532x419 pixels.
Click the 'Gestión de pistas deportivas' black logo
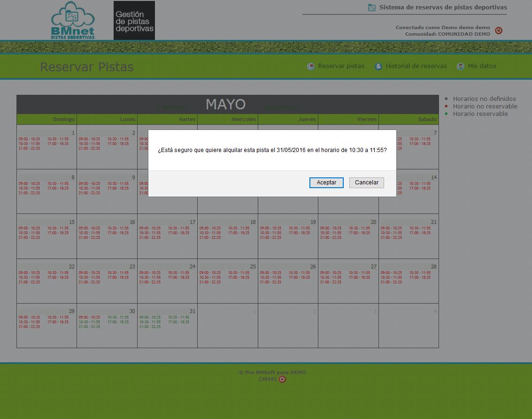click(x=134, y=20)
